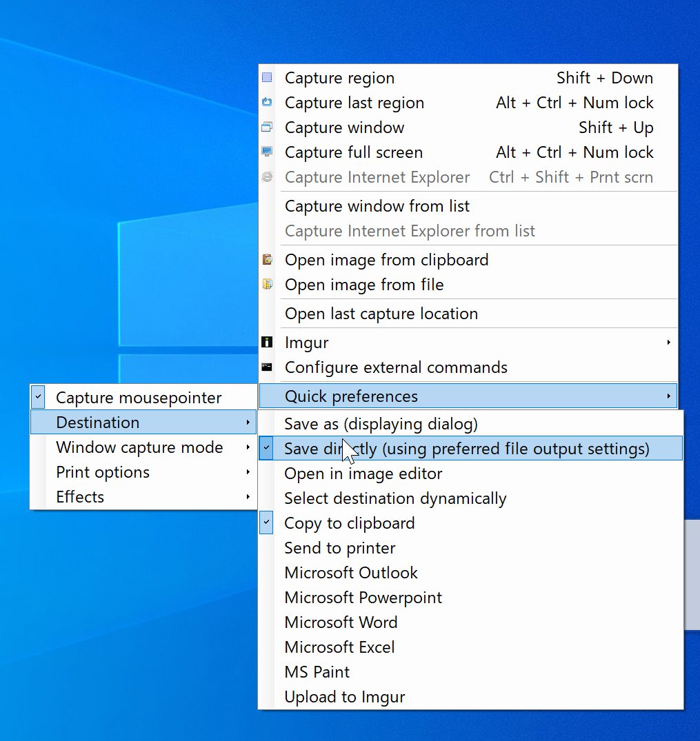Choose MS Paint as destination
The image size is (700, 741).
click(317, 672)
